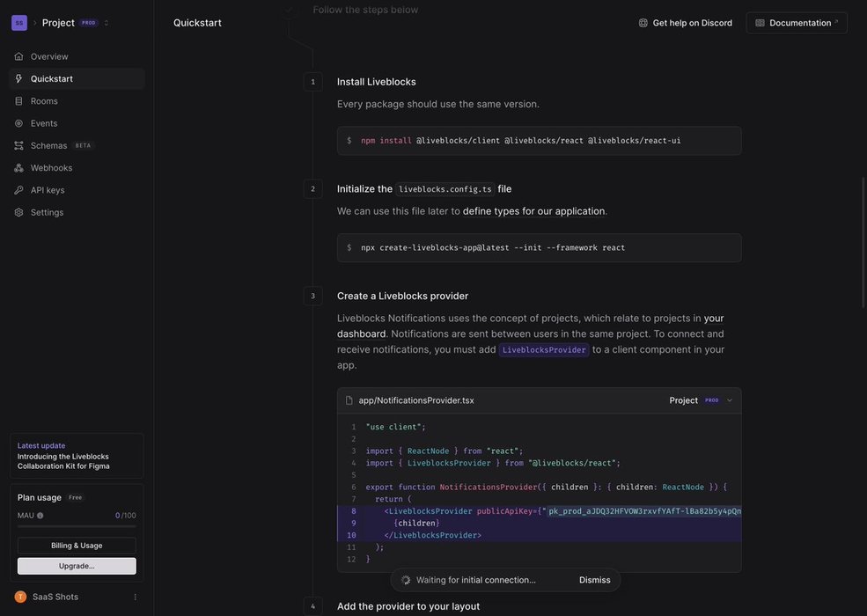This screenshot has height=616, width=867.
Task: Navigate to Schemas
Action: click(77, 145)
